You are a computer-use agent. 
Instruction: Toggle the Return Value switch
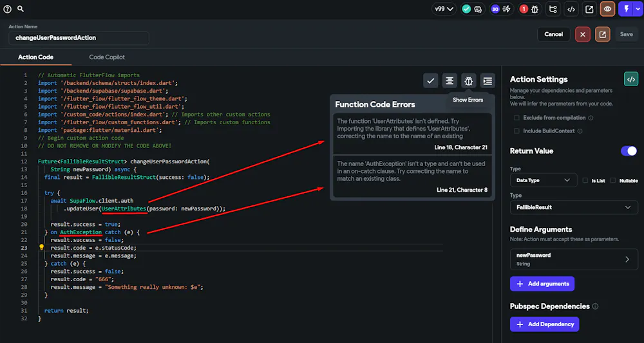pos(629,151)
